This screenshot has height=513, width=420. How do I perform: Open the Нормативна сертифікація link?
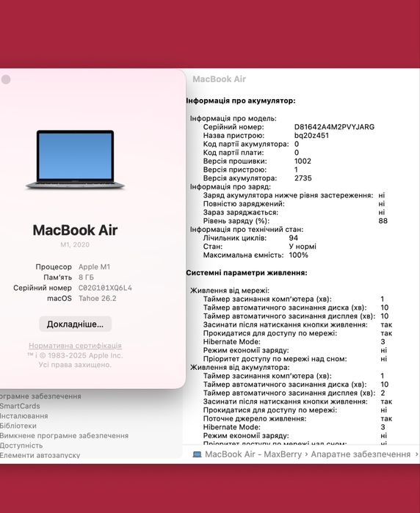coord(76,346)
